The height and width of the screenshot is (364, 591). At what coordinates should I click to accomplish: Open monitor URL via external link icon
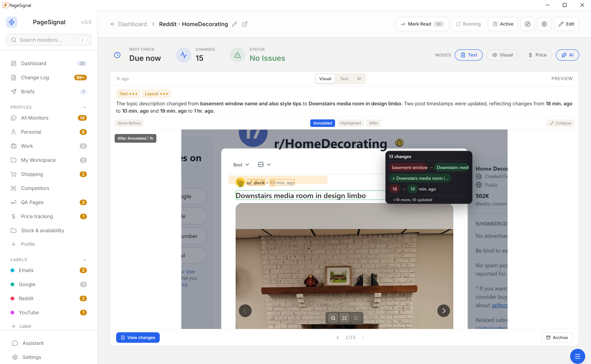(x=244, y=24)
